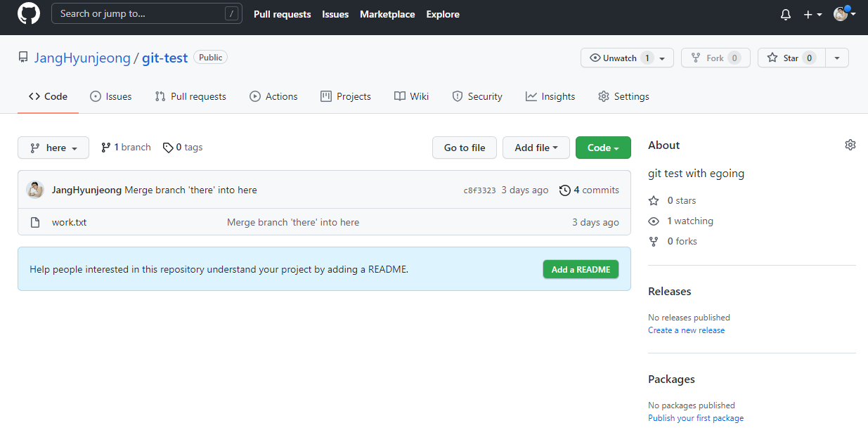Open Explore in top navigation
868x442 pixels.
click(443, 14)
